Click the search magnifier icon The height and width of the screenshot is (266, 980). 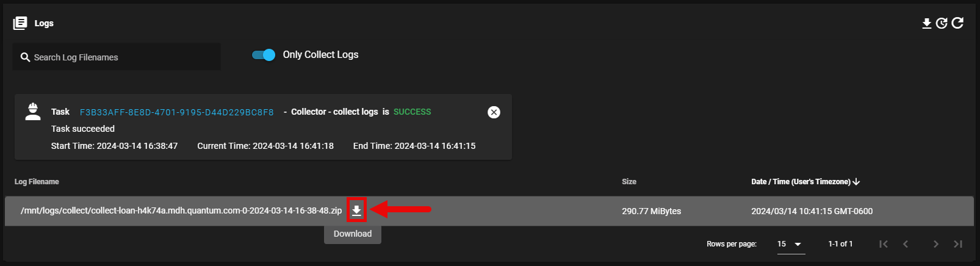pos(25,57)
